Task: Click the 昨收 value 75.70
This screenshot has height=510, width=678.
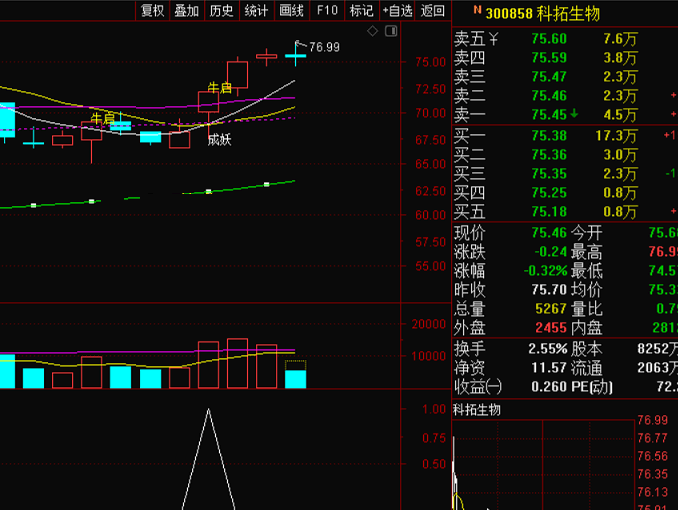Action: pos(549,289)
